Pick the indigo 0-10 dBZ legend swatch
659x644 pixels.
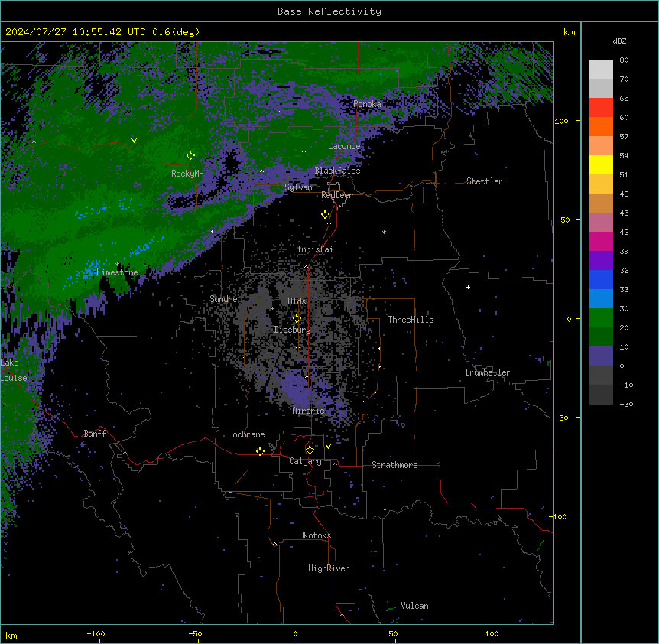tap(601, 356)
